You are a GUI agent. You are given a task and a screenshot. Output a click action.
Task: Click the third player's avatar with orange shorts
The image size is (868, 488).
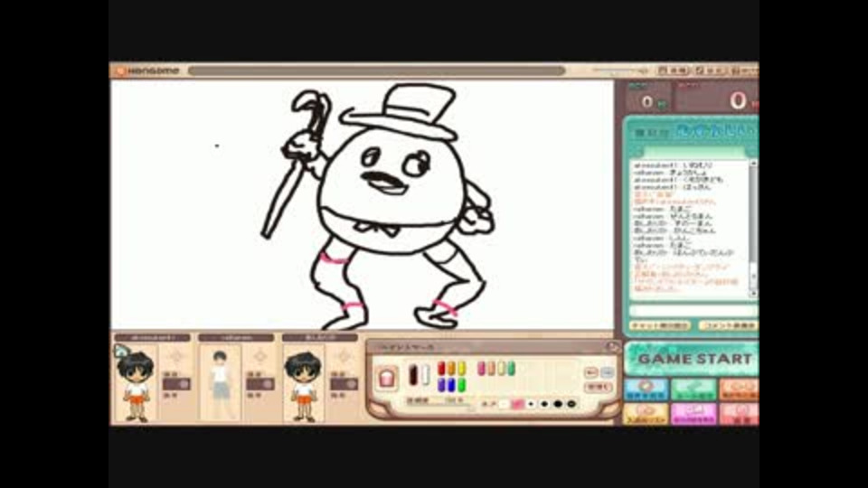[x=304, y=385]
